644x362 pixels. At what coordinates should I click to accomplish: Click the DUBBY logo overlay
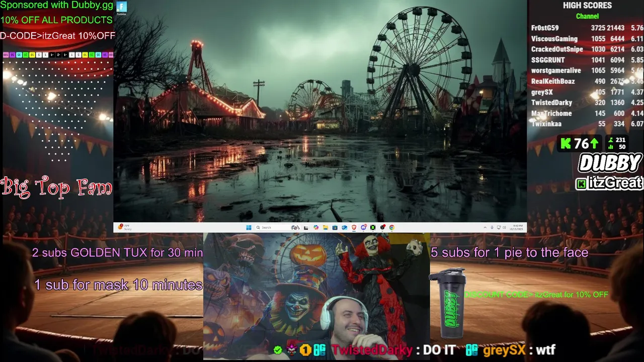click(x=610, y=163)
